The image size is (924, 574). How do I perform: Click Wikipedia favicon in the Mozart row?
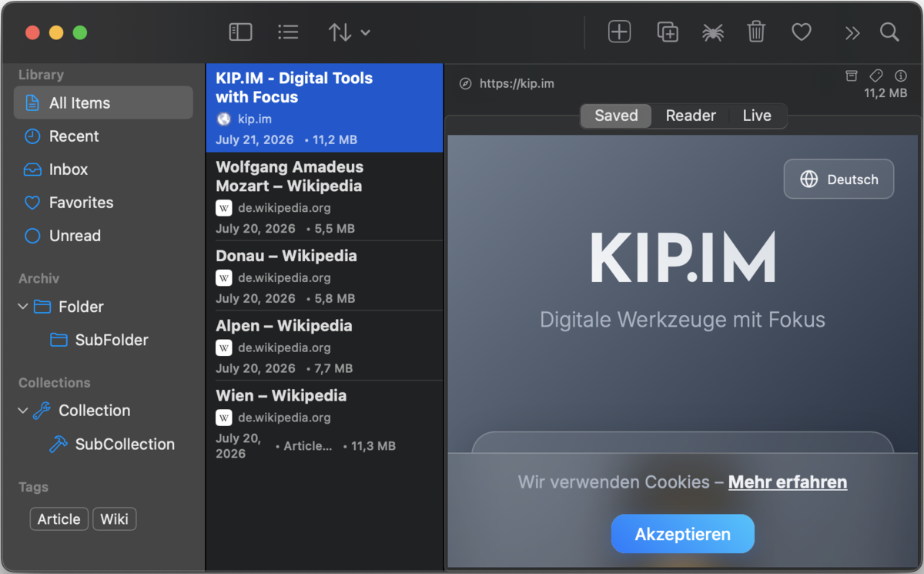pos(223,208)
